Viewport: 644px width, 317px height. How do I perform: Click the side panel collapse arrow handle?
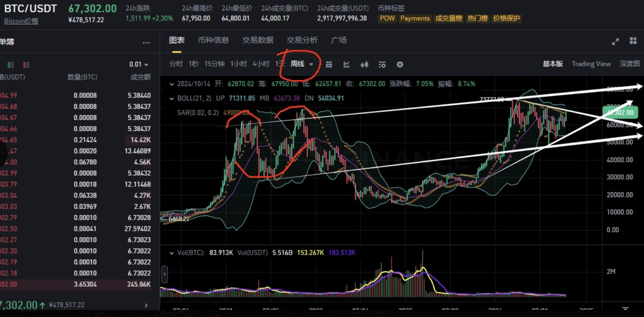[165, 274]
